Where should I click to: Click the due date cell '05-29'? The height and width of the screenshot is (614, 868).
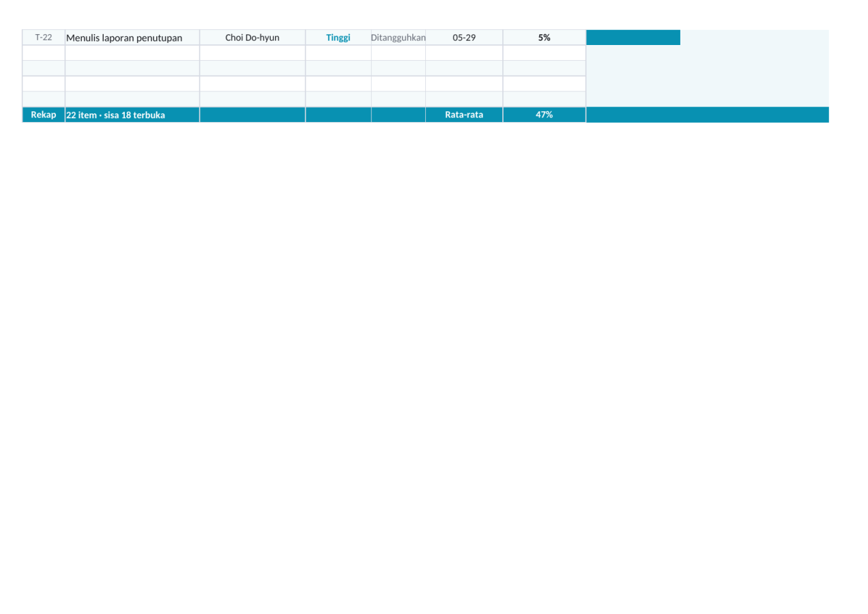pos(464,38)
